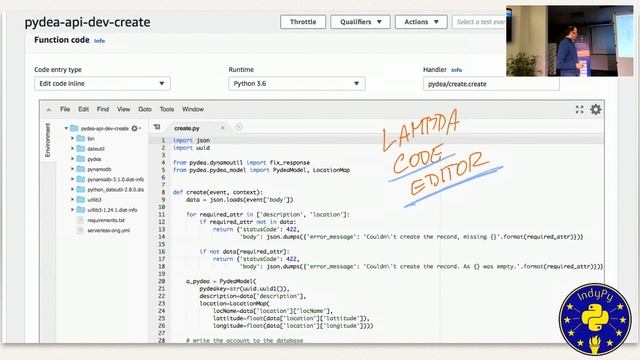
Task: Expand the pynamodb folder arrow
Action: [73, 169]
